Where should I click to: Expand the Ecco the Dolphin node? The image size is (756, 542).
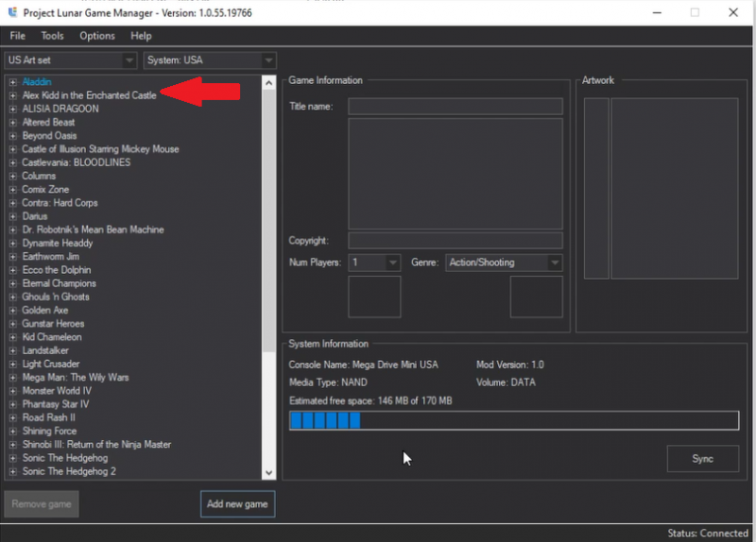pos(12,270)
